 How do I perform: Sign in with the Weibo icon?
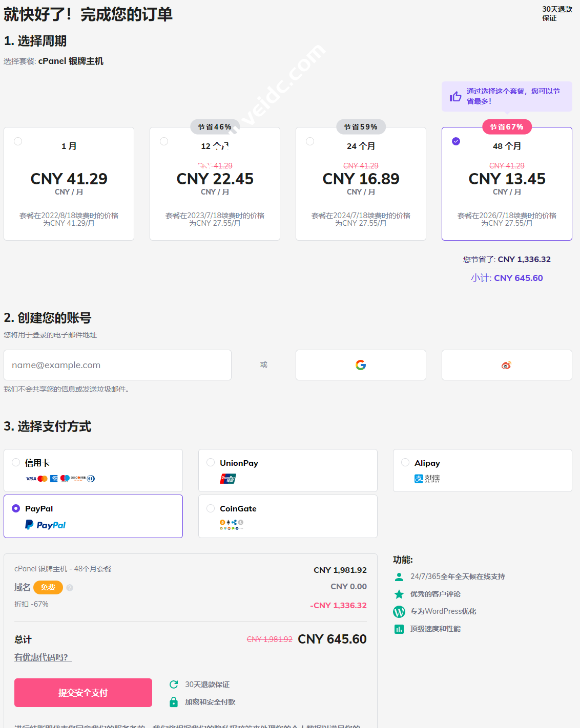click(x=506, y=365)
